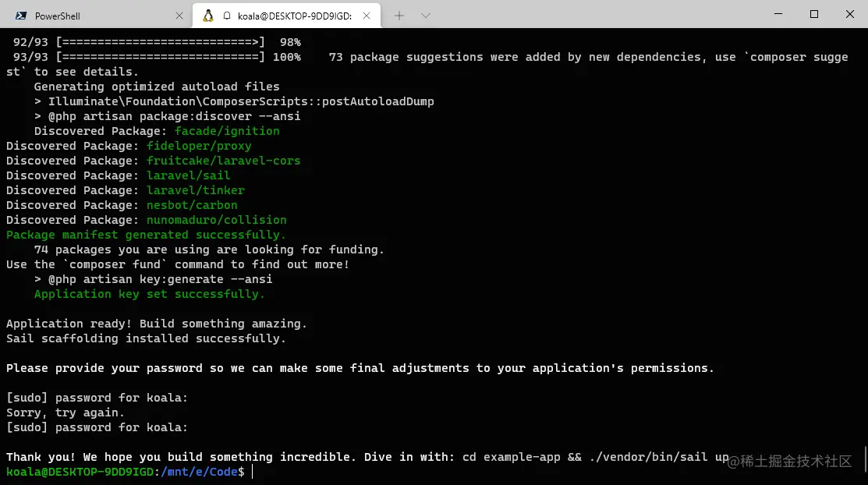Image resolution: width=868 pixels, height=485 pixels.
Task: Click the terminal scrollbar thumb
Action: 865,459
